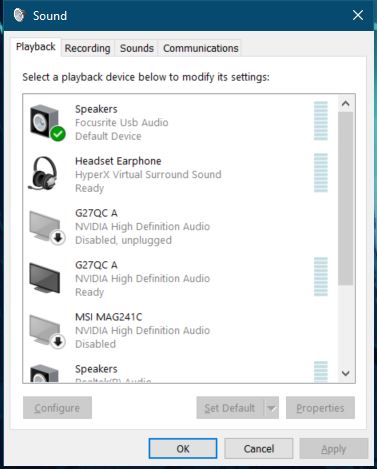Screen dimensions: 377x469
Task: Click the level meter for Focusrite Speakers
Action: tap(321, 121)
